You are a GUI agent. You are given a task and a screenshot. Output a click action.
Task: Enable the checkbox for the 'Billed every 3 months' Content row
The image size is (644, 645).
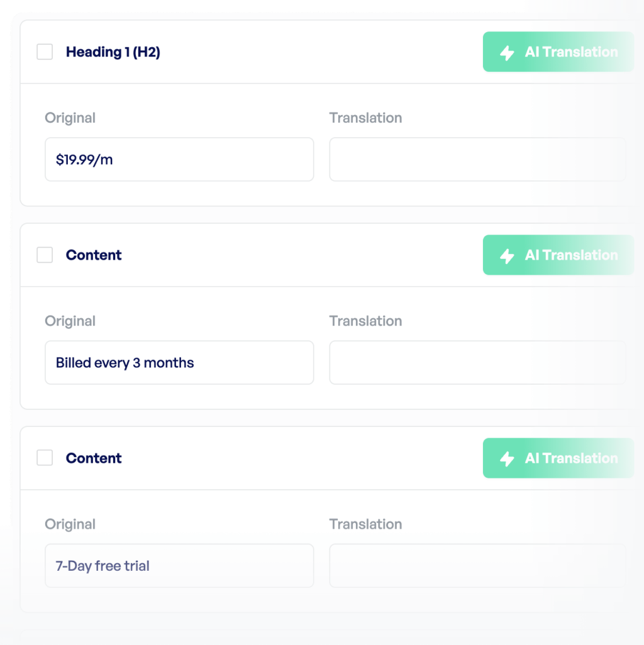pos(45,255)
